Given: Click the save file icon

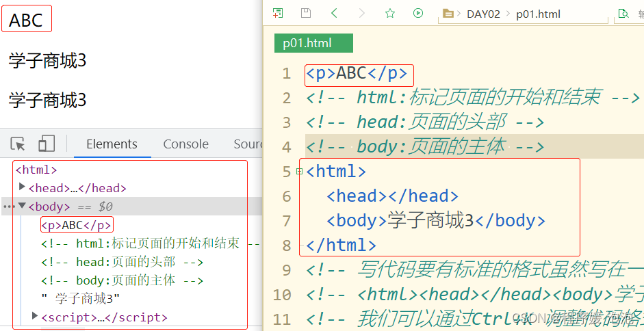Looking at the screenshot, I should click(305, 13).
